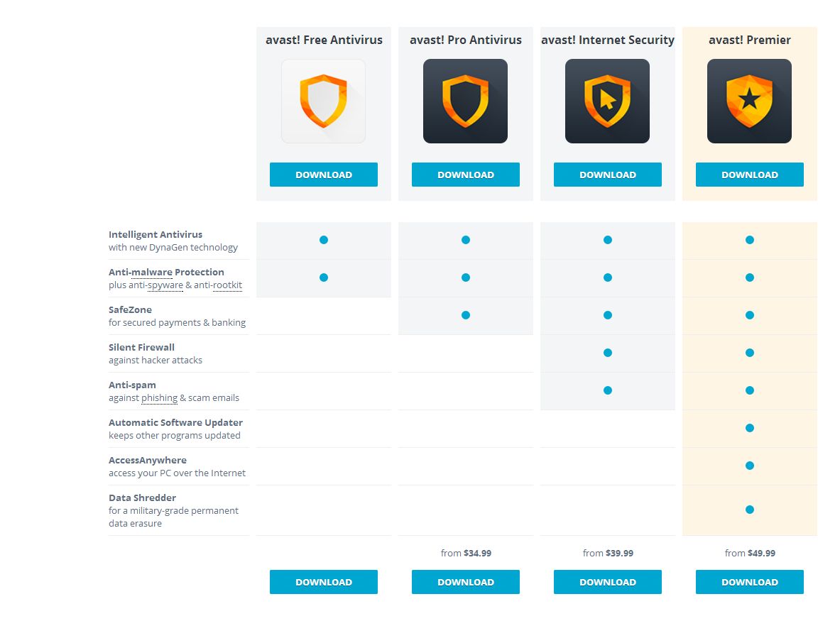
Task: Click the Internet Security cursor shield icon
Action: pyautogui.click(x=607, y=101)
